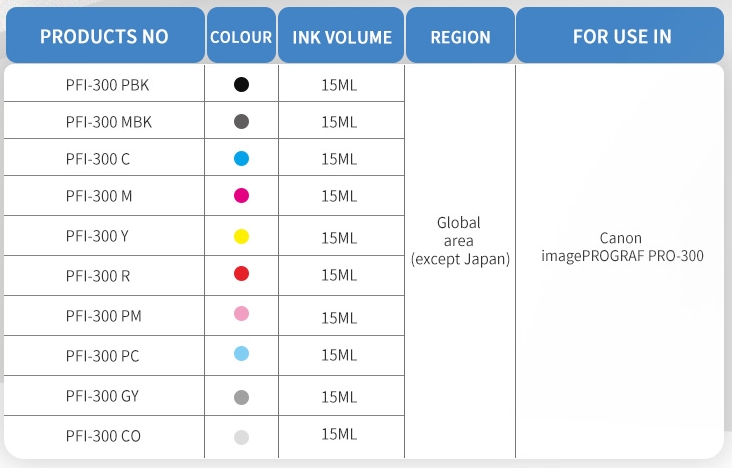Select the cyan colour dot
This screenshot has width=732, height=468.
point(241,158)
